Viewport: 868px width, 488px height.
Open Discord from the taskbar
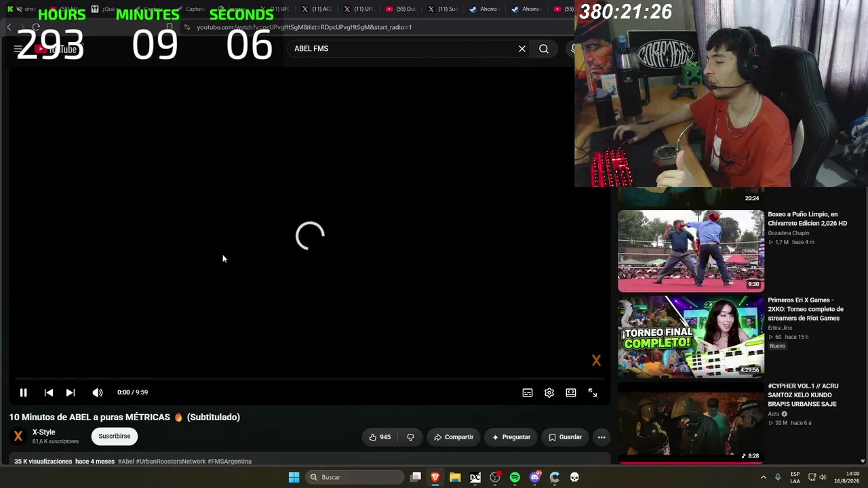coord(535,477)
